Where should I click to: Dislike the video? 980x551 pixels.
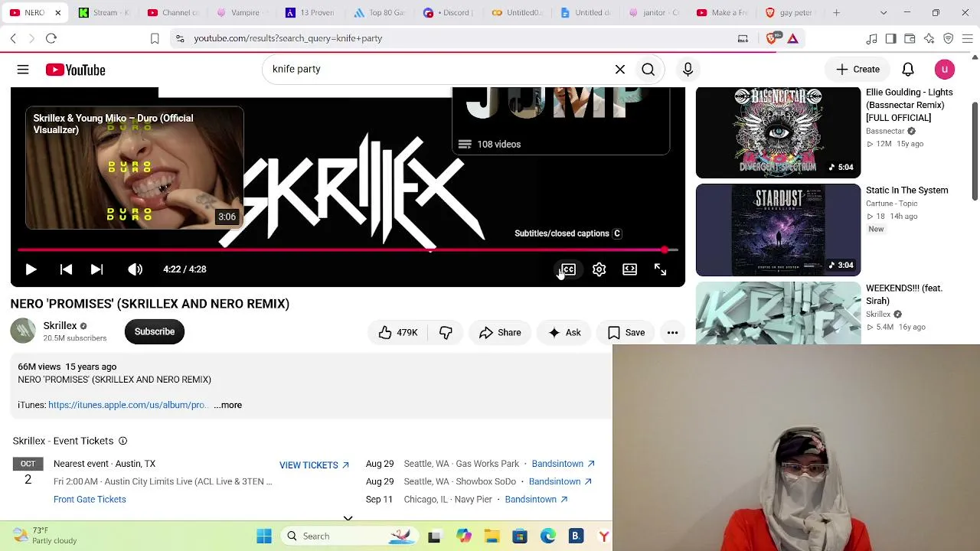click(x=446, y=332)
